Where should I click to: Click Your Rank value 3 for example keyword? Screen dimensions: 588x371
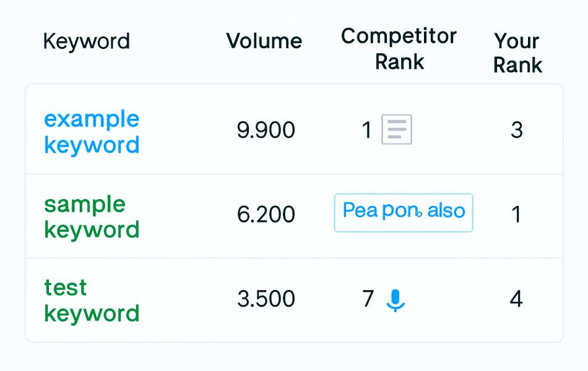[518, 130]
